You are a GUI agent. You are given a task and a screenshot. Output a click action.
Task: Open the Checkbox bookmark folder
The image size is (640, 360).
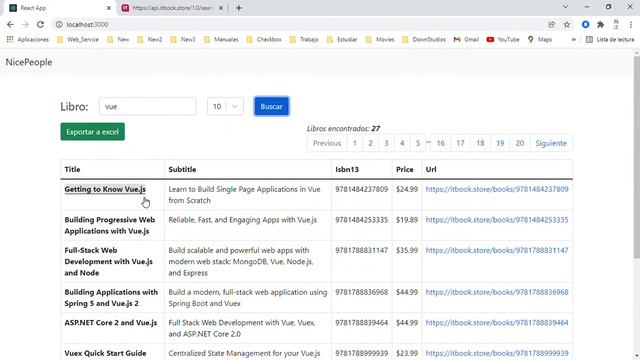[264, 40]
